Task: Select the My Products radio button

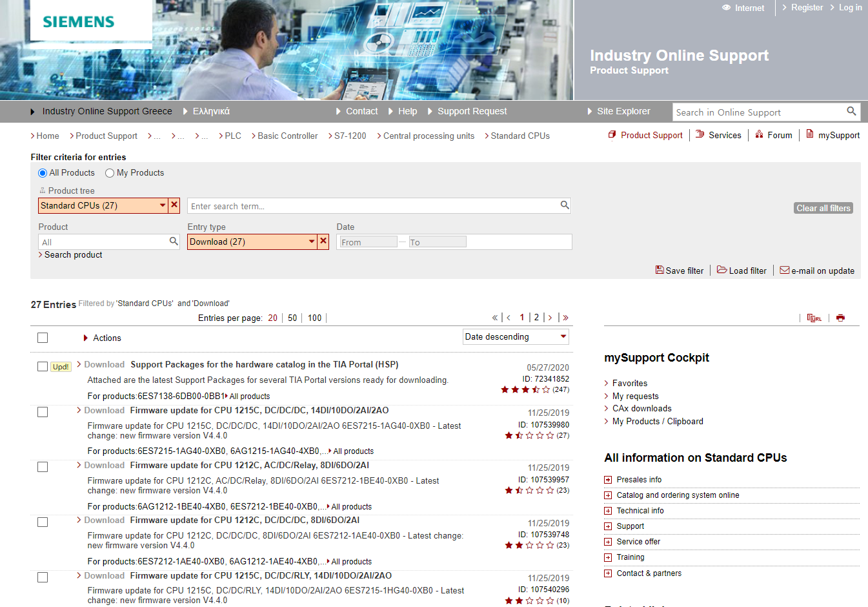Action: point(110,172)
